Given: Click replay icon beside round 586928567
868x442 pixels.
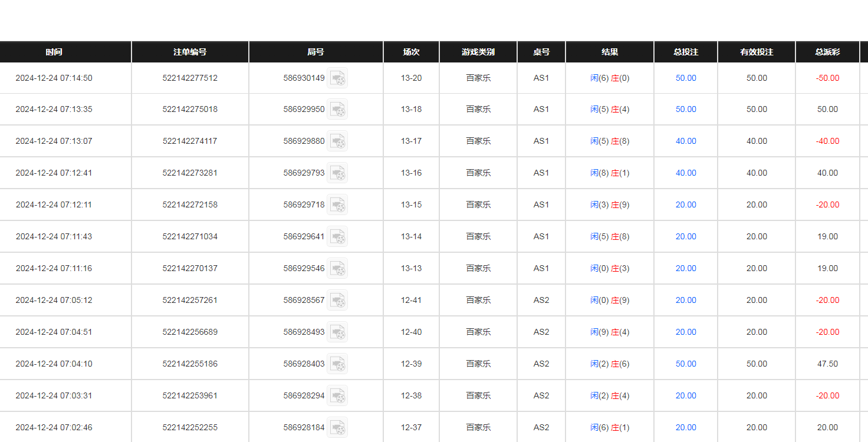Looking at the screenshot, I should click(x=337, y=300).
